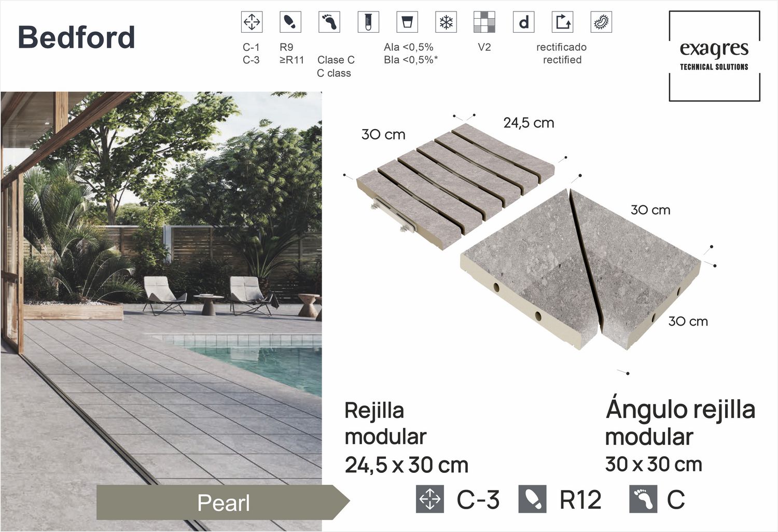Click the barefoot icon above Clase C
Screen dimensions: 778x532
[x=329, y=22]
